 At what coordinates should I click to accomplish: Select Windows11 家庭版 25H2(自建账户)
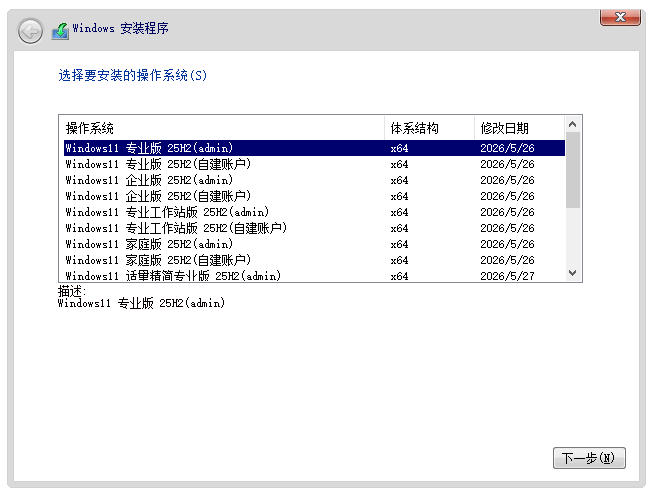[x=314, y=260]
